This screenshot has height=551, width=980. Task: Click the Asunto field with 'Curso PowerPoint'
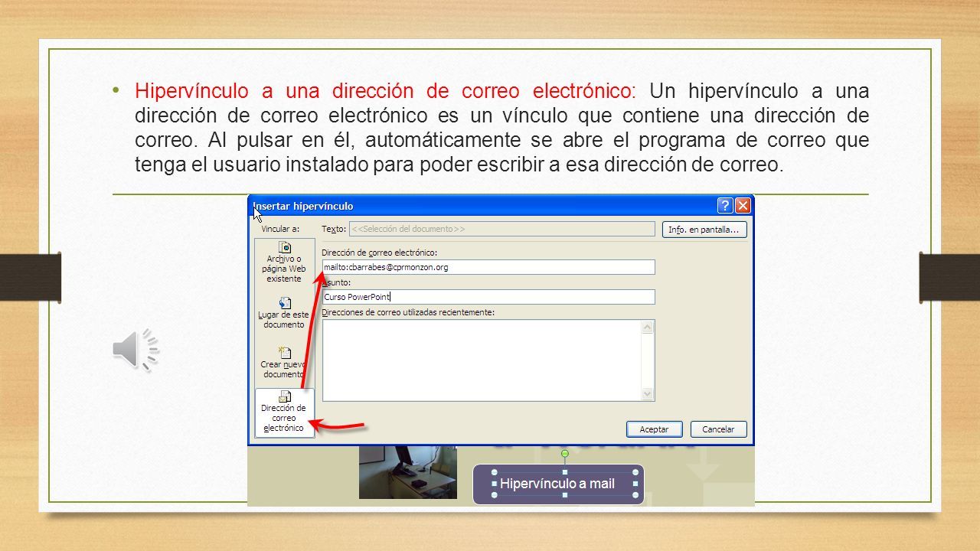click(488, 297)
